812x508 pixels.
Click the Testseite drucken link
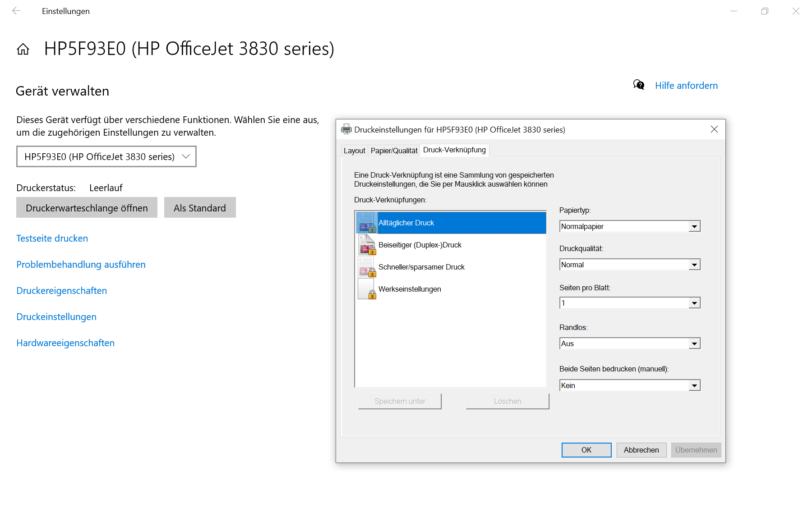[x=52, y=238]
